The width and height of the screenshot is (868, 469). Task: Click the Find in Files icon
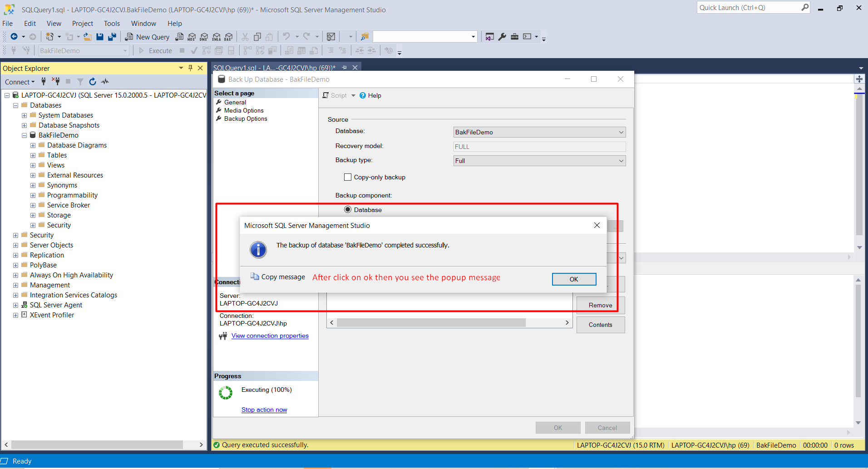pyautogui.click(x=365, y=37)
